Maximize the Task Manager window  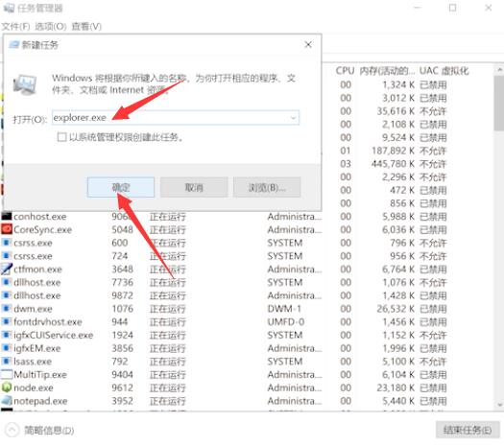452,8
